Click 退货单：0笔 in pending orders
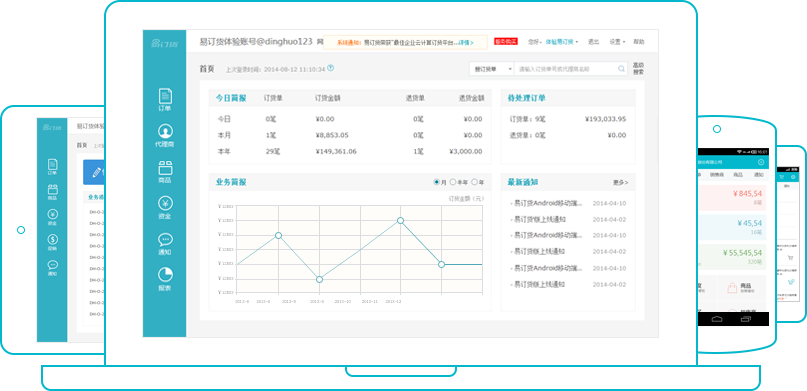Screen dimensions: 807x391 click(528, 135)
